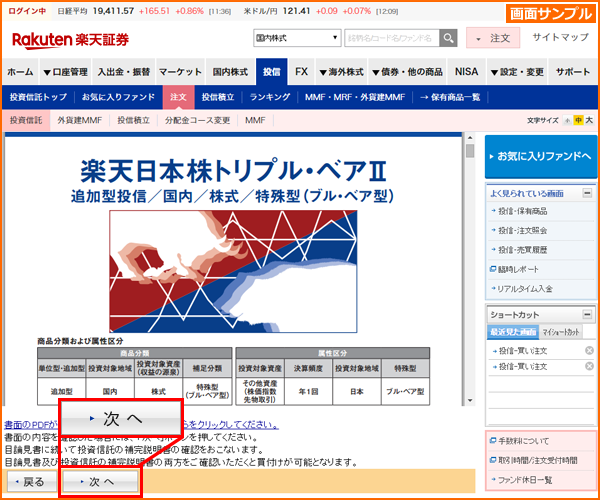The width and height of the screenshot is (600, 500).
Task: Switch to the FX tab
Action: (302, 72)
